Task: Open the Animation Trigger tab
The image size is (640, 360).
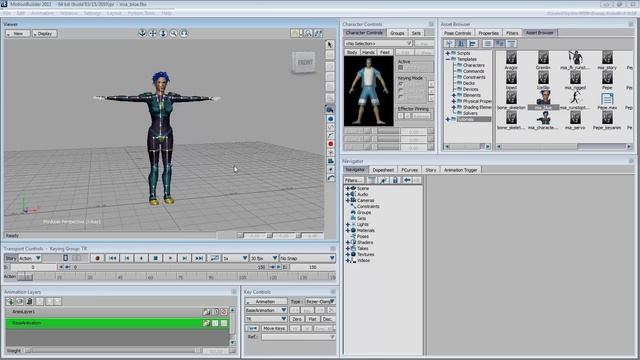Action: (460, 170)
